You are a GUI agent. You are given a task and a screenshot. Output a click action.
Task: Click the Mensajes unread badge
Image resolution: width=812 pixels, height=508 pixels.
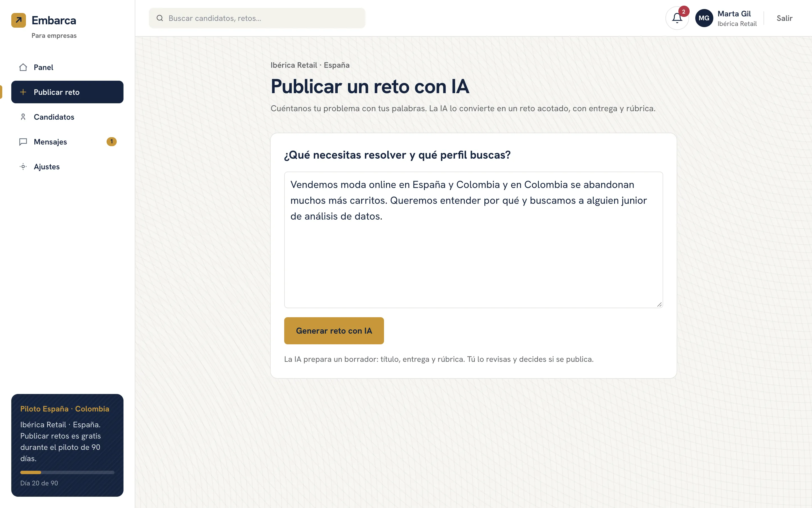[x=111, y=141]
